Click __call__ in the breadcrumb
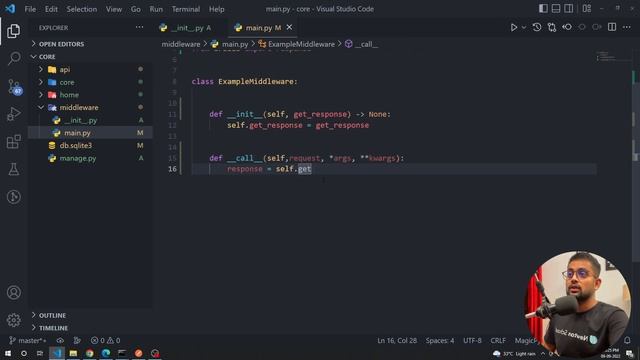Image resolution: width=640 pixels, height=360 pixels. coord(366,44)
